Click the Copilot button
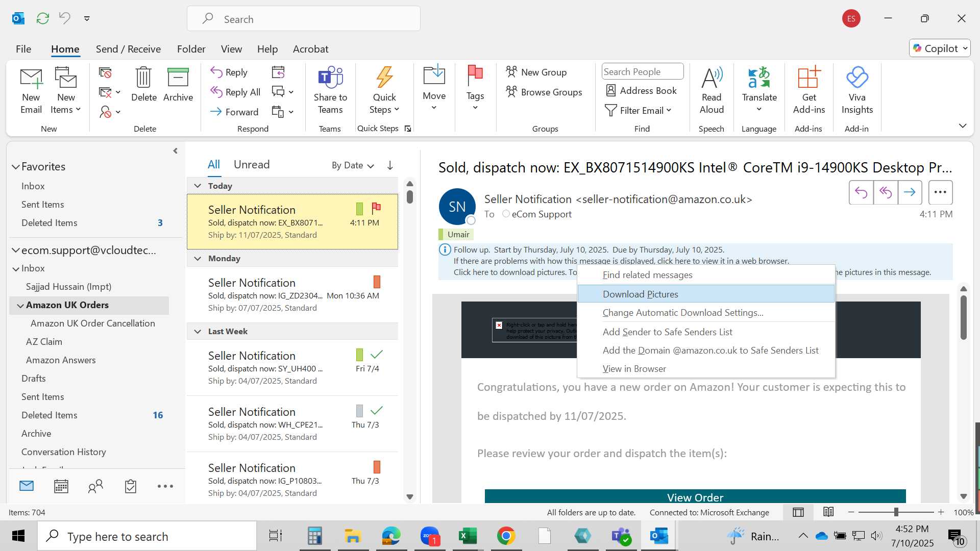Screen dimensions: 980x551 coord(940,48)
